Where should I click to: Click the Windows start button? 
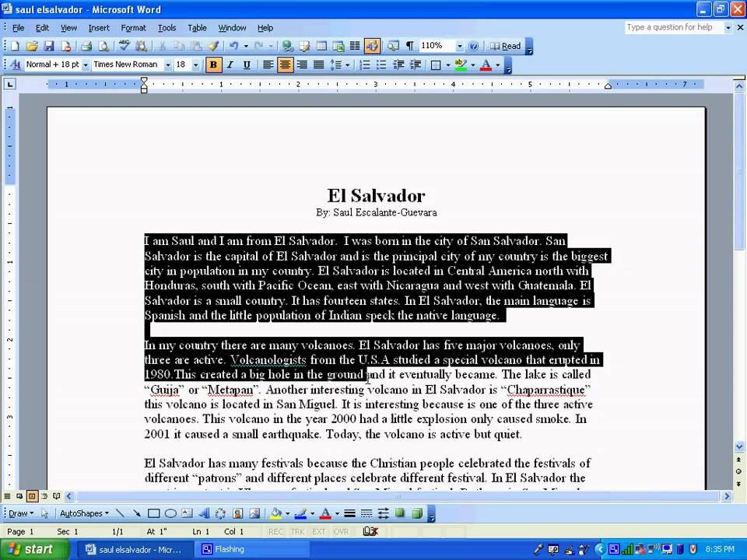click(33, 550)
